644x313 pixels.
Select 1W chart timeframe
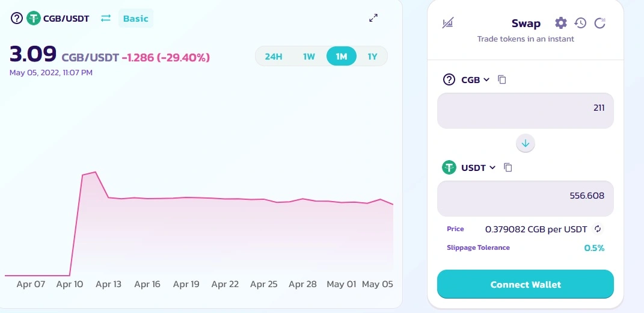309,57
